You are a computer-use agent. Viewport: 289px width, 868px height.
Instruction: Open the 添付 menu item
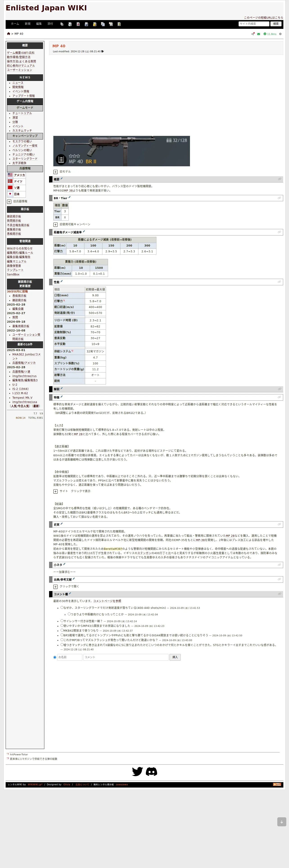click(50, 24)
